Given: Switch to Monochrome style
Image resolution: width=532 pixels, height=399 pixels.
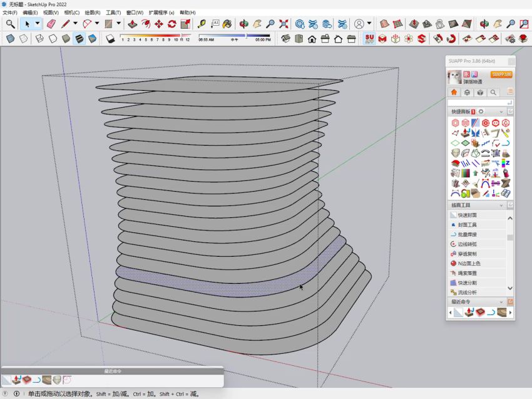Looking at the screenshot, I should pos(92,39).
